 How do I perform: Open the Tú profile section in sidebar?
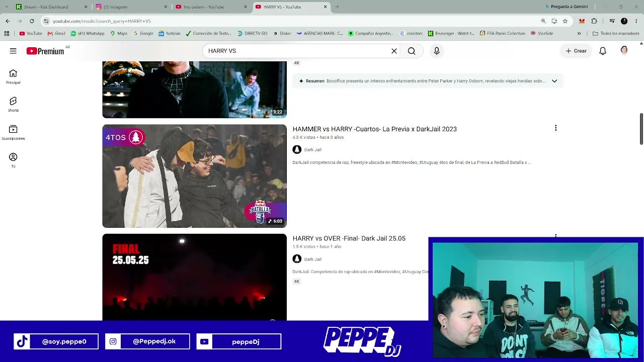[x=13, y=160]
